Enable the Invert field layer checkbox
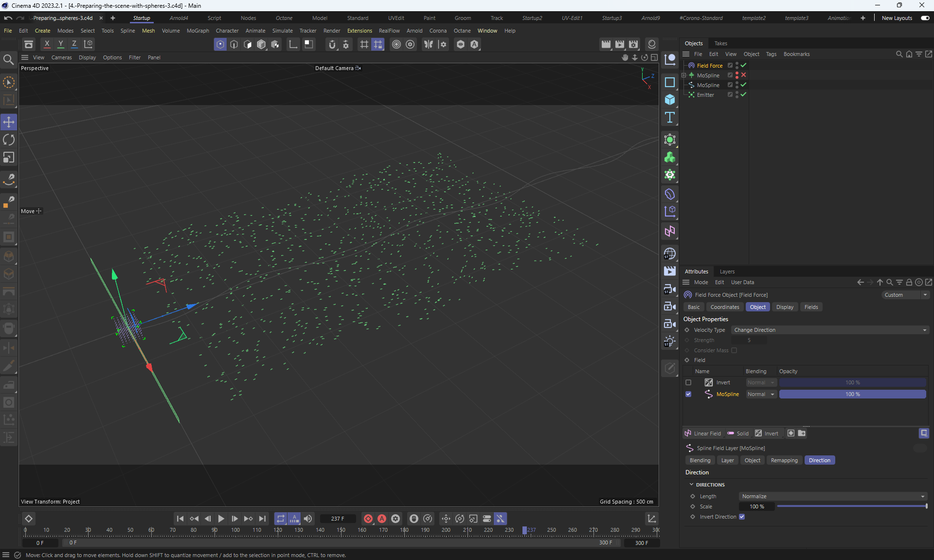934x560 pixels. point(688,382)
